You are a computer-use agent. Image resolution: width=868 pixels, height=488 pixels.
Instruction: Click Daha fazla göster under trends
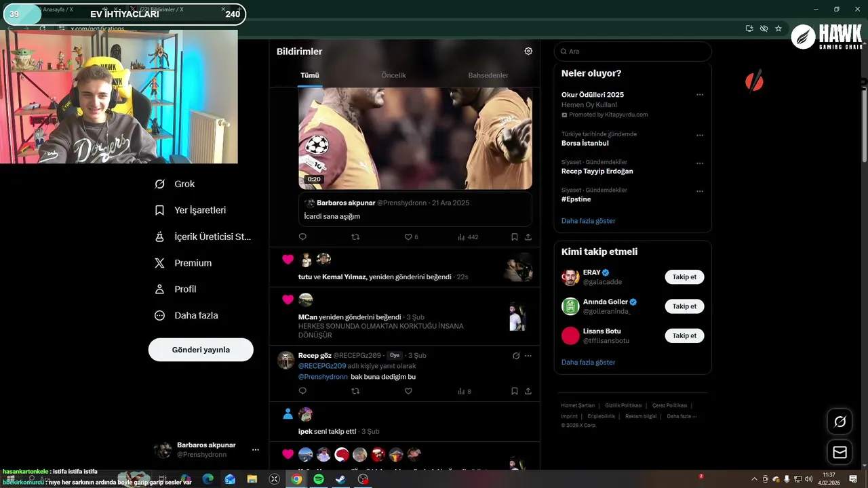click(588, 221)
